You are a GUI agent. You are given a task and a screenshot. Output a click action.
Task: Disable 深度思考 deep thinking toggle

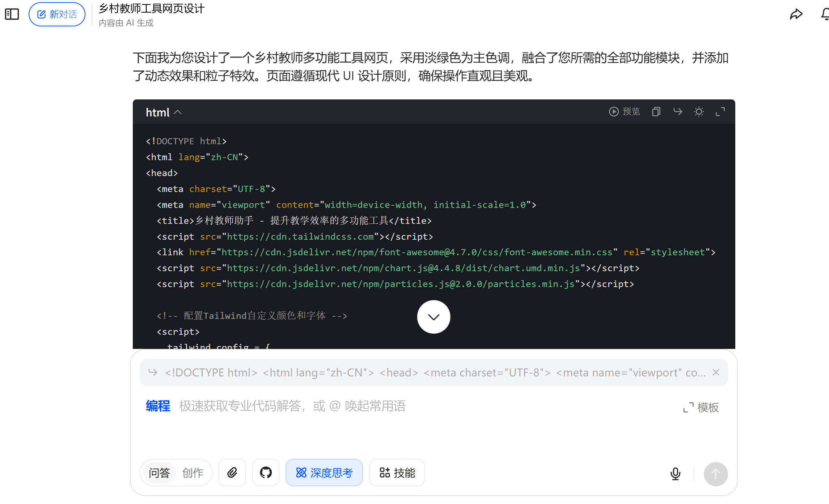[324, 473]
